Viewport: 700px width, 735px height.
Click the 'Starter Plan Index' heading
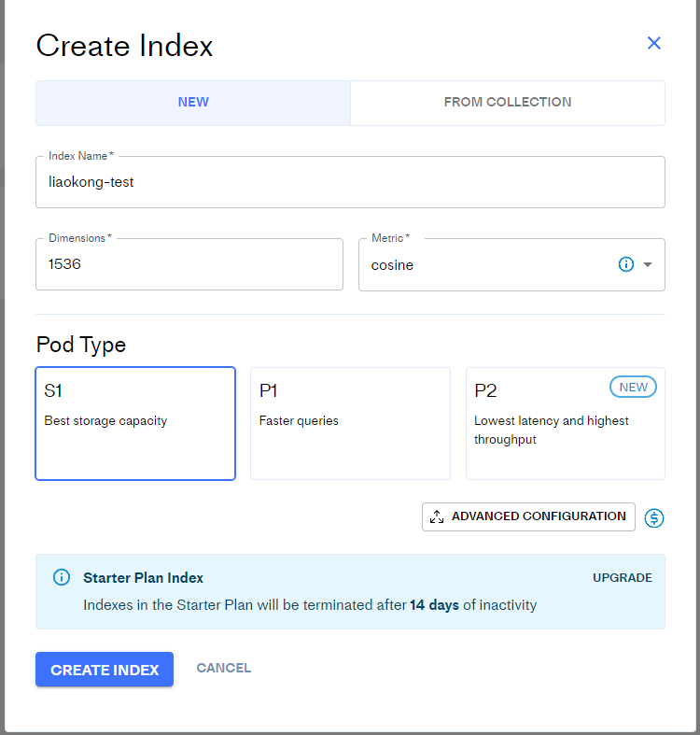143,577
